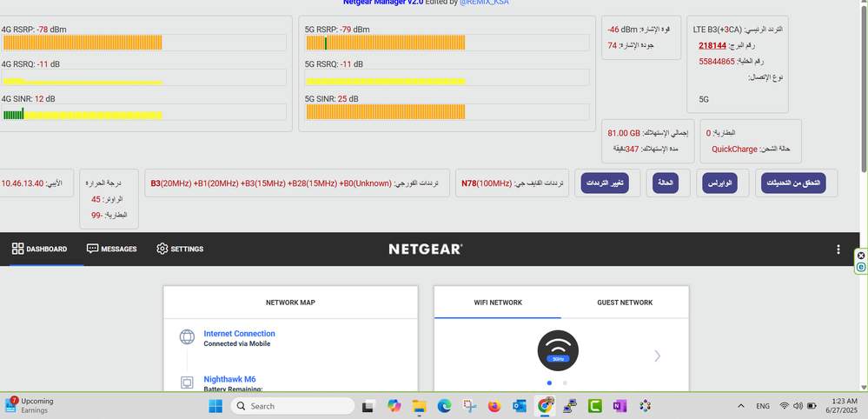Select the WiFi Network tab
Image resolution: width=868 pixels, height=419 pixels.
497,303
